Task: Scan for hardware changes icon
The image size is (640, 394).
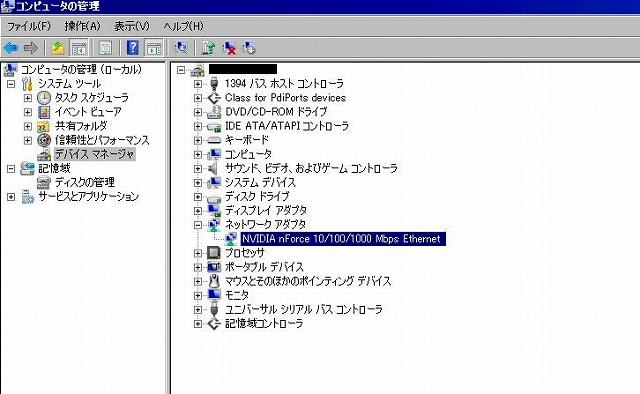Action: coord(181,48)
